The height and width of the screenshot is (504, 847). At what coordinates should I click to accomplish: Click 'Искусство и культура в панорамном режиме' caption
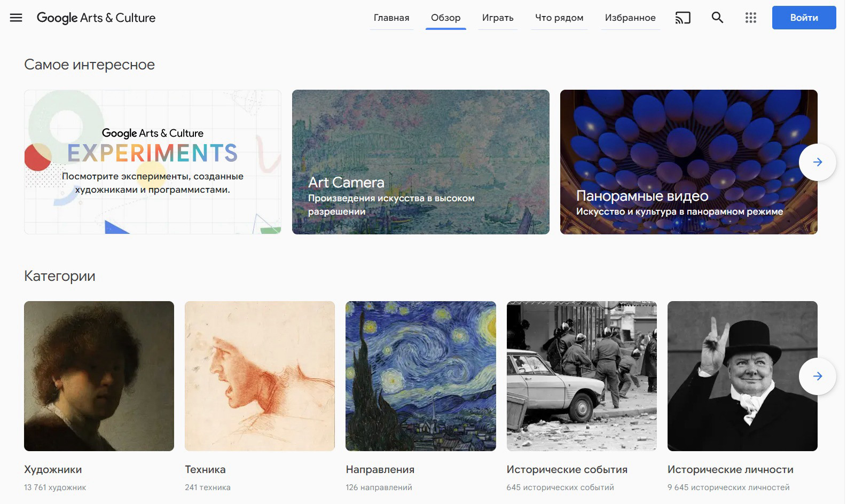click(679, 211)
